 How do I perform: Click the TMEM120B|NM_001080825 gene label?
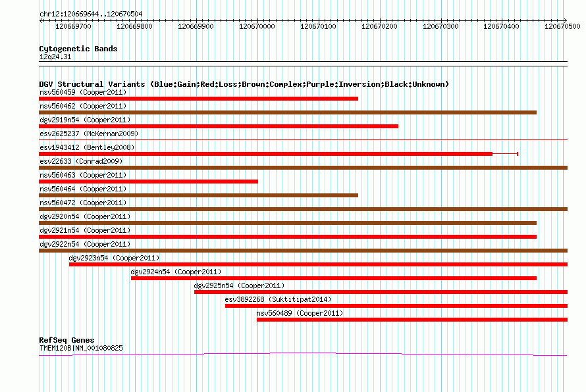[x=81, y=348]
